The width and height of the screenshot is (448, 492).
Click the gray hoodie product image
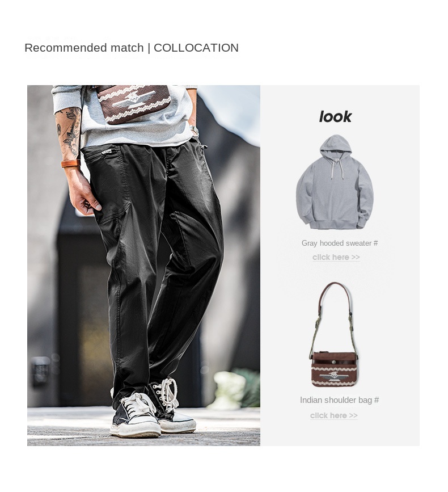(335, 182)
